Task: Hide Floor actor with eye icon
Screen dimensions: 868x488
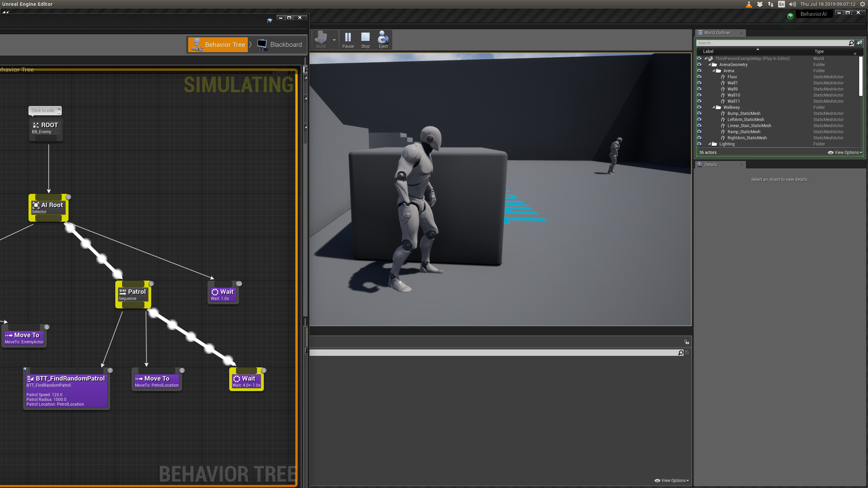Action: (x=699, y=77)
